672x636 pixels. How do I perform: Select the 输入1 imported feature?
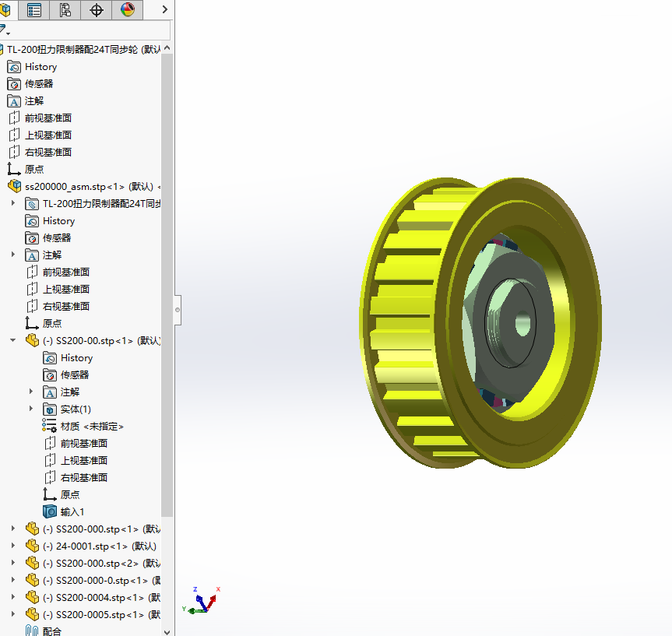(63, 511)
